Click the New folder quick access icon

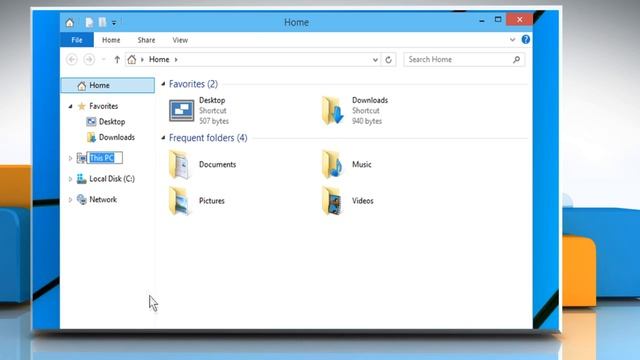(x=102, y=22)
